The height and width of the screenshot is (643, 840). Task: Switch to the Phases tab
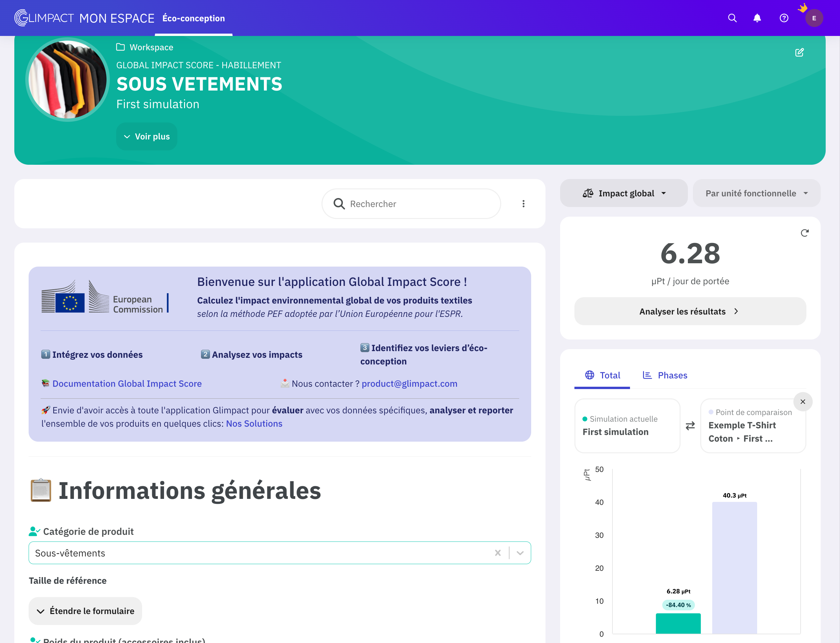point(665,375)
